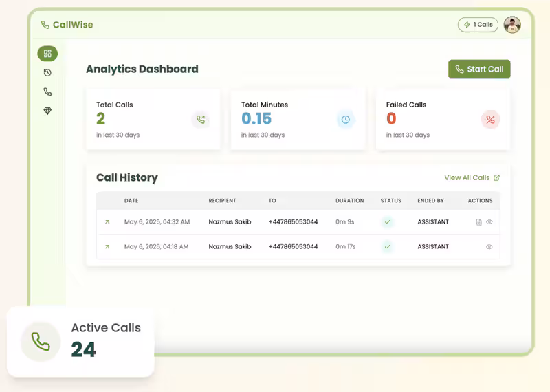Image resolution: width=550 pixels, height=392 pixels.
Task: Open the View All Calls link
Action: (472, 177)
